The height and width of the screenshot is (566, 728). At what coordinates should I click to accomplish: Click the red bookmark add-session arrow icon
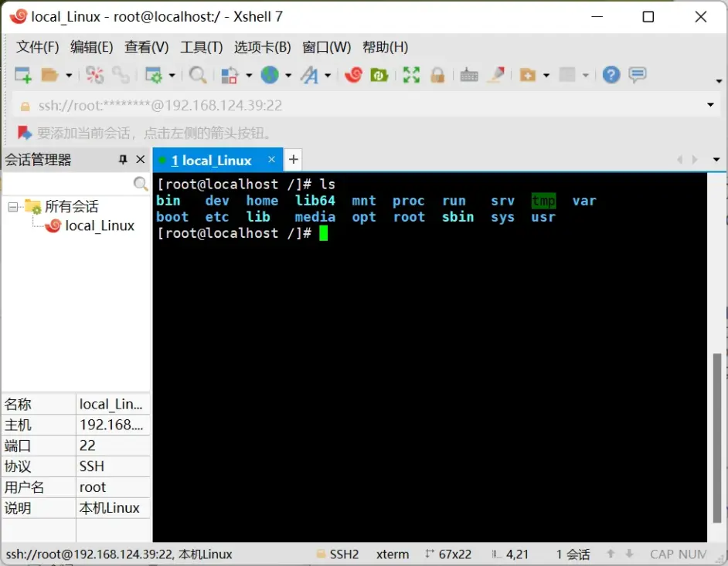tap(24, 133)
